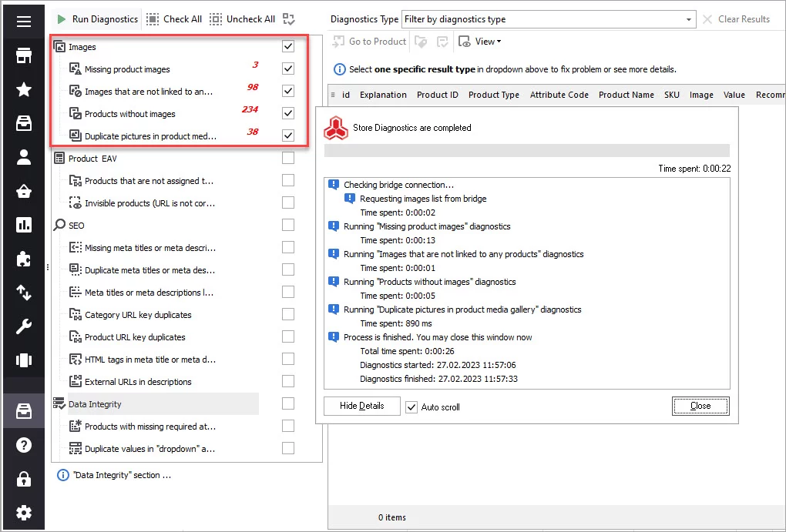Uncheck Missing product images checkbox

point(288,69)
